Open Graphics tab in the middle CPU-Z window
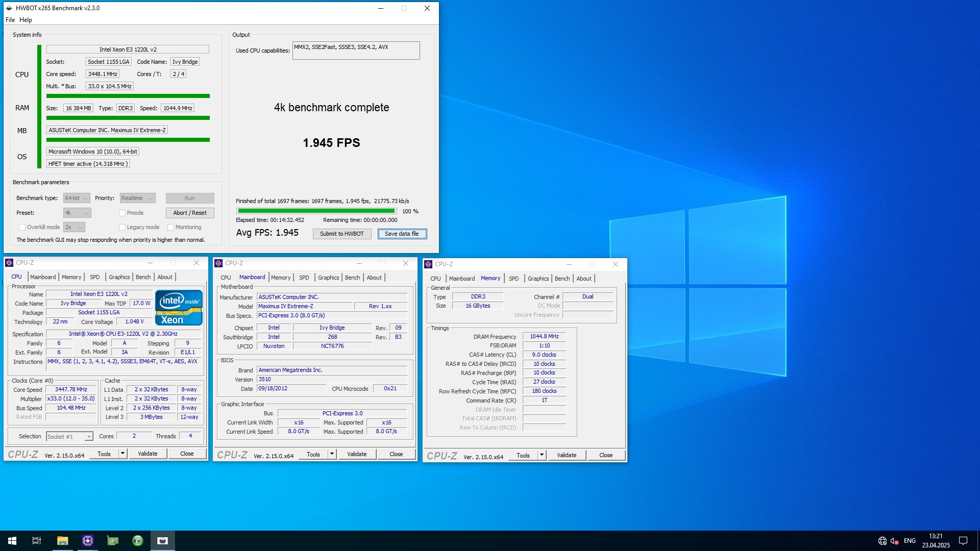Screen dimensions: 980x551 pyautogui.click(x=328, y=278)
